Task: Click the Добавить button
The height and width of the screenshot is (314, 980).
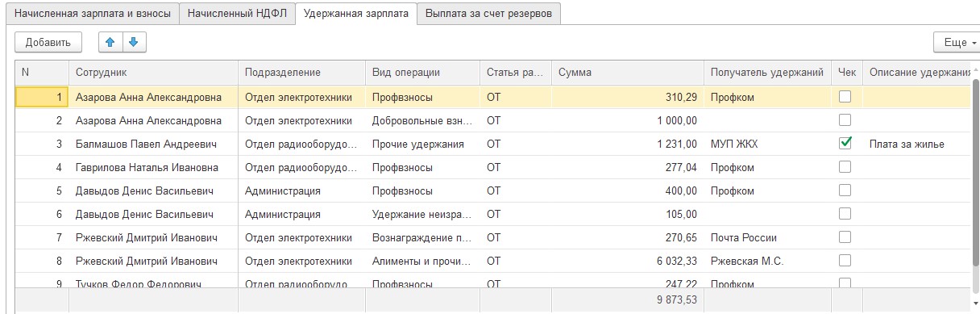Action: [48, 42]
